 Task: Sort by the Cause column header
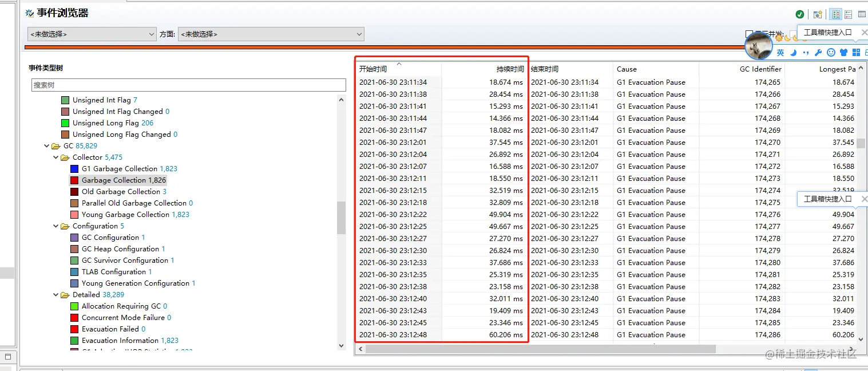point(656,69)
